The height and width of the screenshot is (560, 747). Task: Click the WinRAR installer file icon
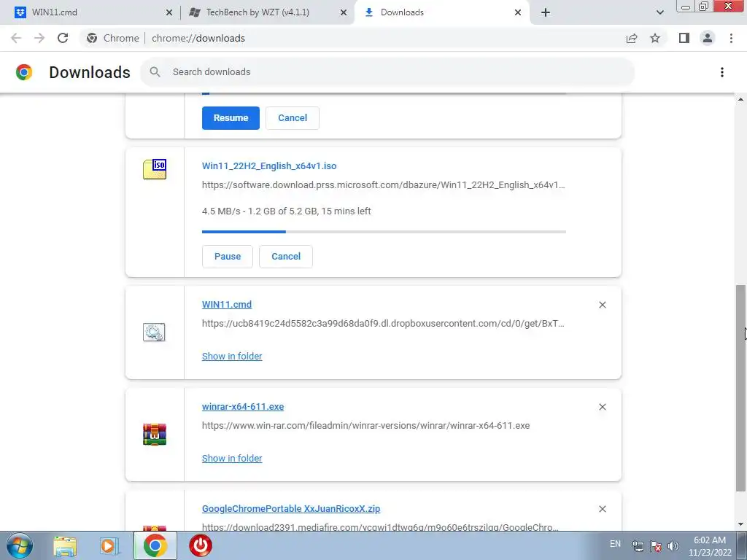click(x=155, y=435)
